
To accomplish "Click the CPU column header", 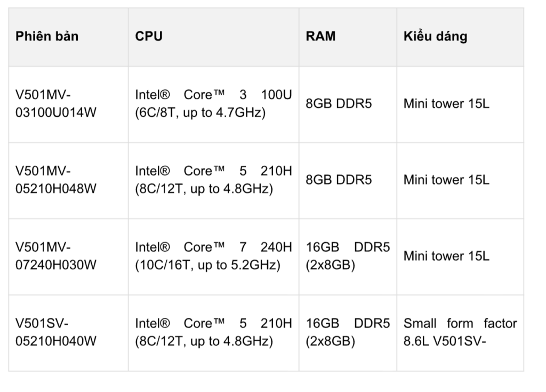I will [149, 36].
